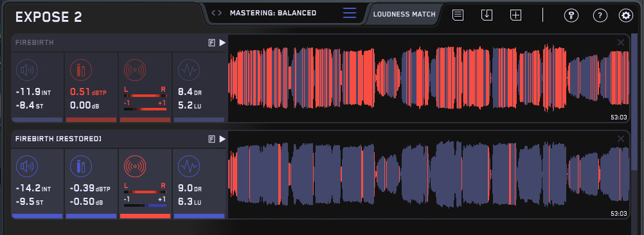This screenshot has width=644, height=235.
Task: Select the 6.3 LU value
Action: click(x=190, y=202)
